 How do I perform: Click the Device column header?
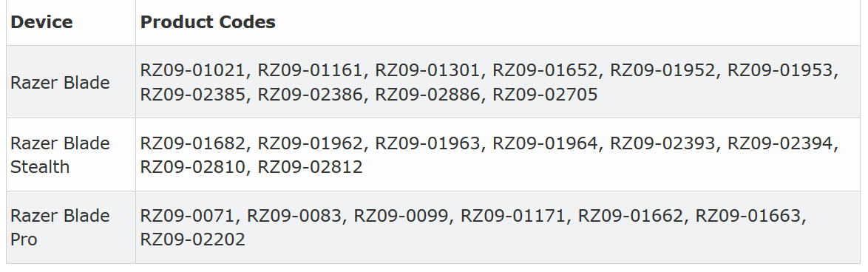[x=41, y=22]
